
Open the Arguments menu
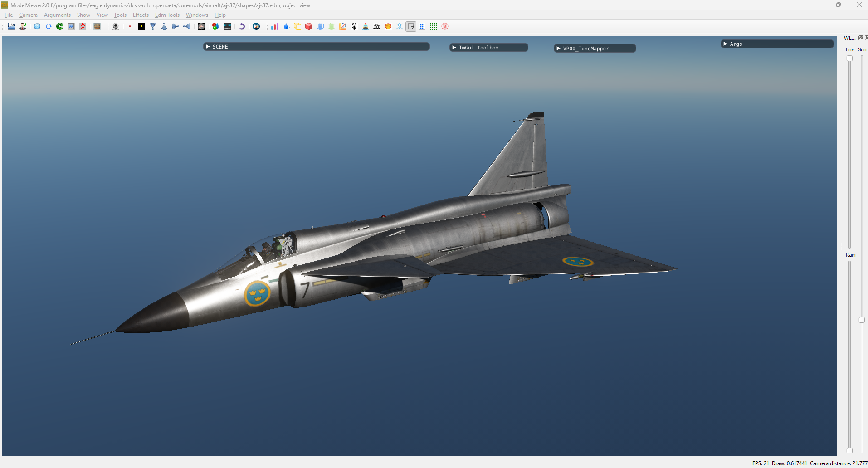pos(57,15)
